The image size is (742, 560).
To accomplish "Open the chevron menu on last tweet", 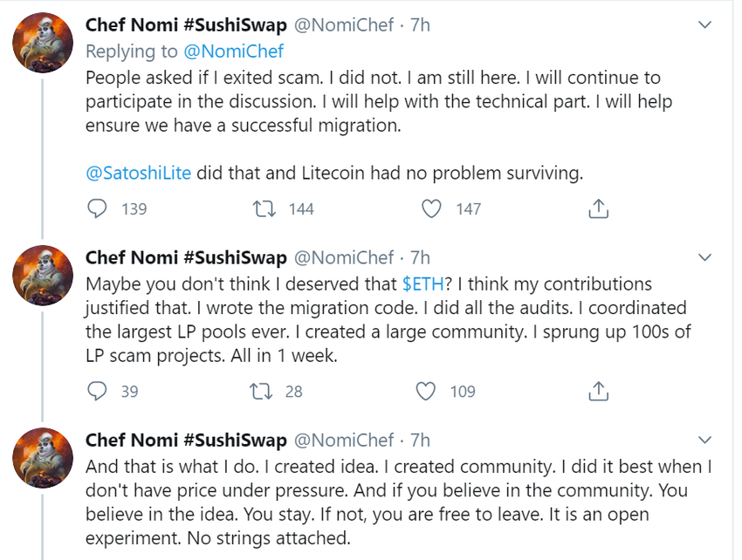I will [705, 440].
